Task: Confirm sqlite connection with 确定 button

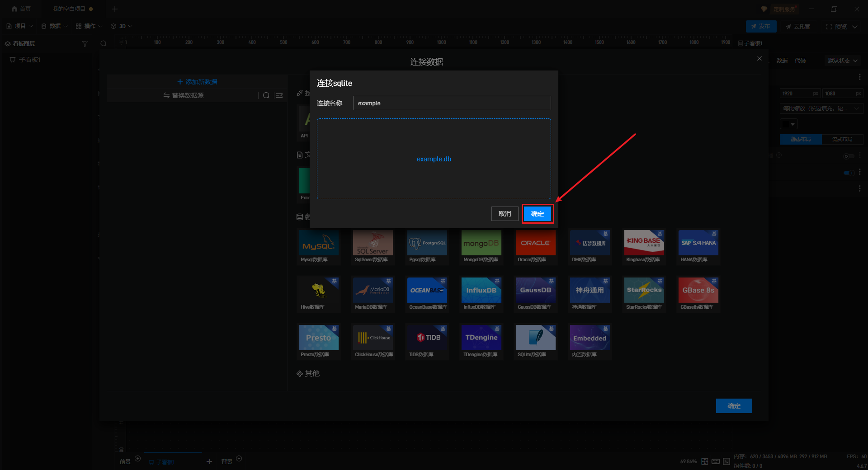Action: tap(538, 214)
